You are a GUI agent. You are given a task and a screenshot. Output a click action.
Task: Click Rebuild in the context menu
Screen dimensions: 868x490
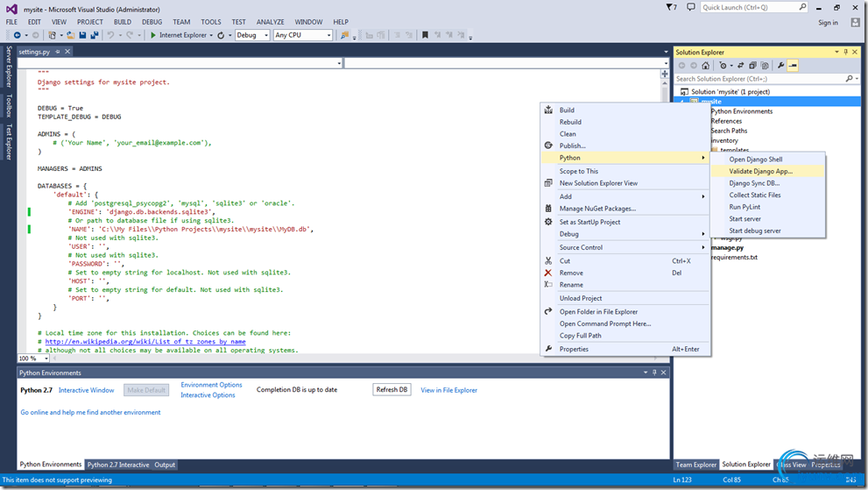pos(626,122)
